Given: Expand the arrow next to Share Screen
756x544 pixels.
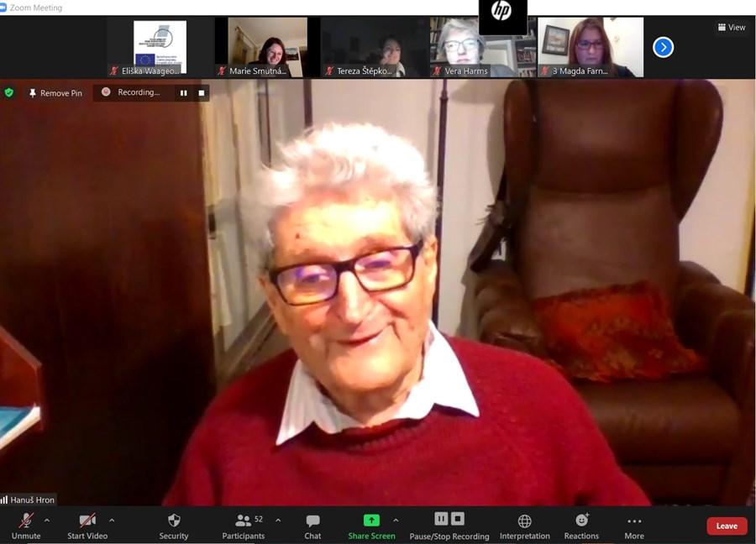Looking at the screenshot, I should (396, 520).
